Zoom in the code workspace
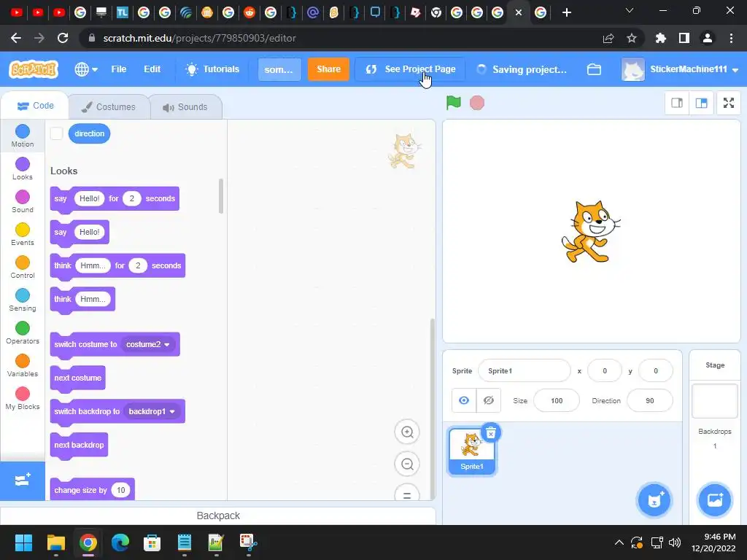This screenshot has width=747, height=560. click(x=407, y=432)
